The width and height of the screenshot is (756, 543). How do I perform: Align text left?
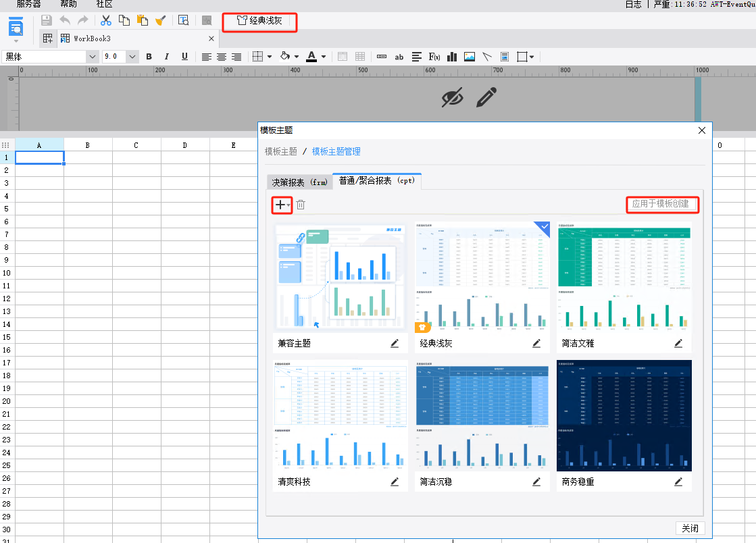tap(206, 57)
